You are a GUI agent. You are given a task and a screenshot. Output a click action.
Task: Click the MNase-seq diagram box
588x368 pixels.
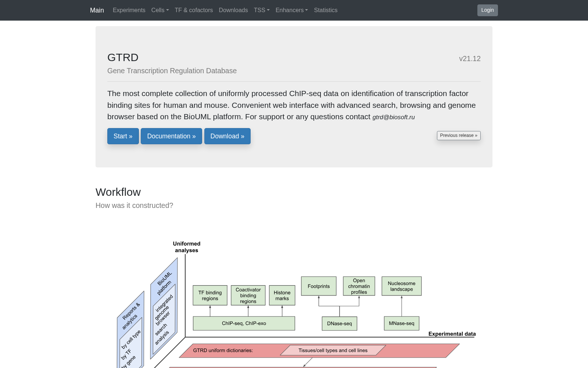coord(402,323)
